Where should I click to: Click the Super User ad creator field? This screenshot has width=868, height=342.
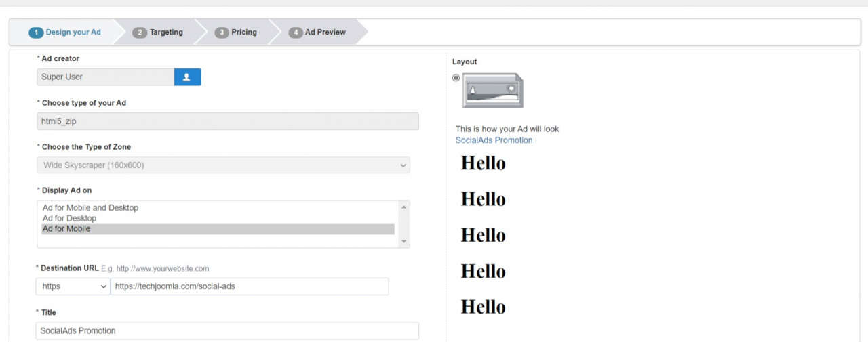click(x=105, y=77)
